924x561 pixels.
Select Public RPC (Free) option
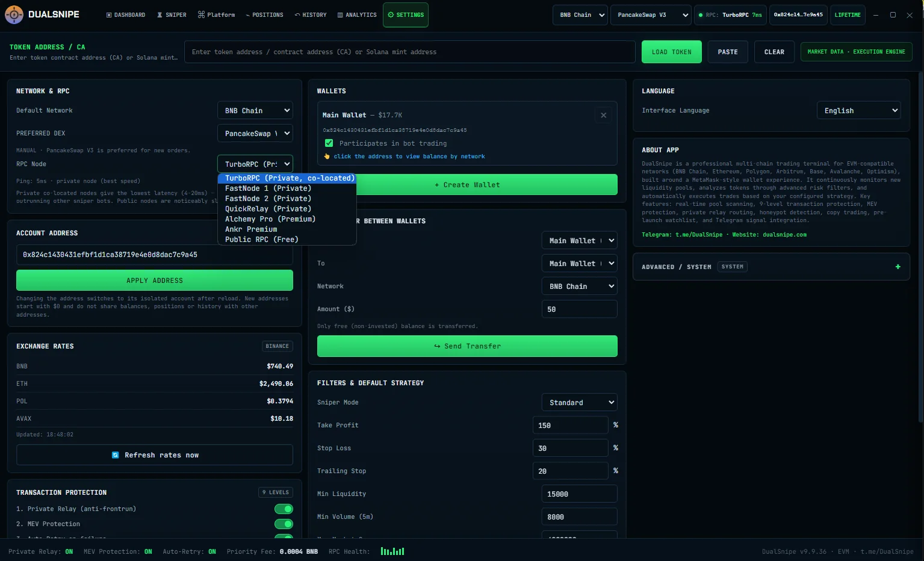coord(287,240)
